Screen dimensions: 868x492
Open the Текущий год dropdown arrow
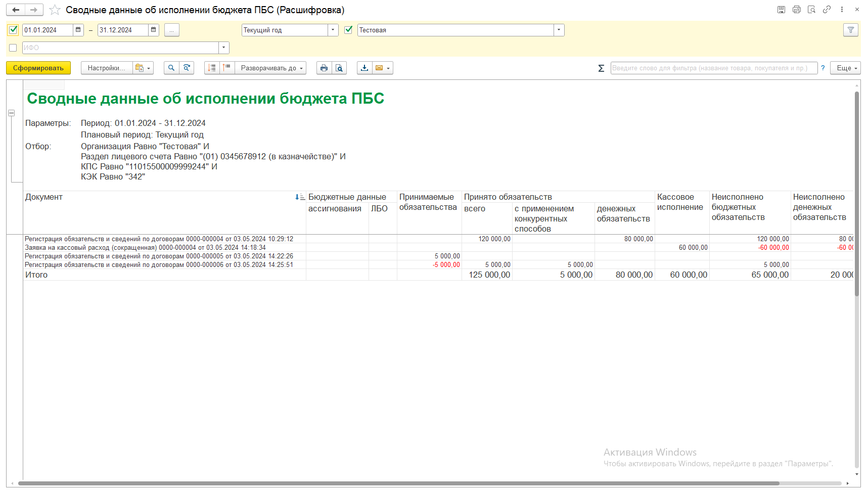333,30
